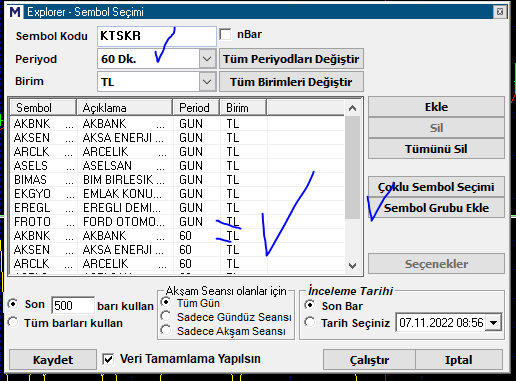
Task: Open the date picker dropdown arrow
Action: pyautogui.click(x=494, y=322)
